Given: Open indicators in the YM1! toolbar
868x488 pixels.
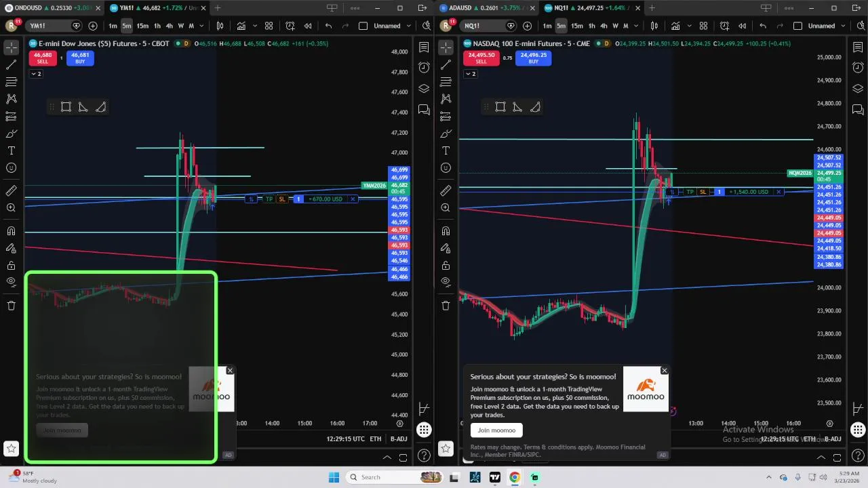Looking at the screenshot, I should [x=241, y=26].
